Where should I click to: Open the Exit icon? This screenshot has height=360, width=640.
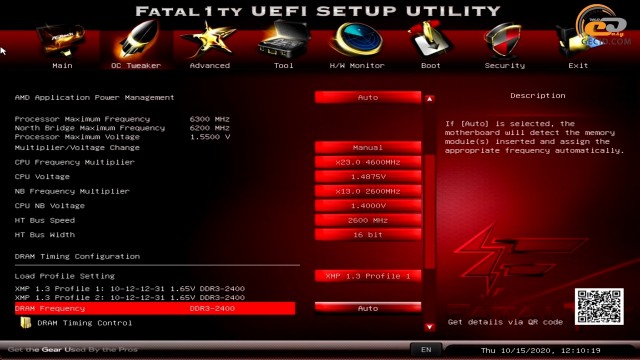coord(578,41)
